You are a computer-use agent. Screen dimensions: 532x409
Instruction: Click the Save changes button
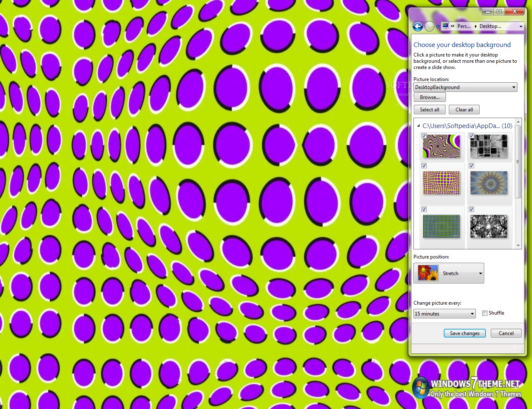465,333
